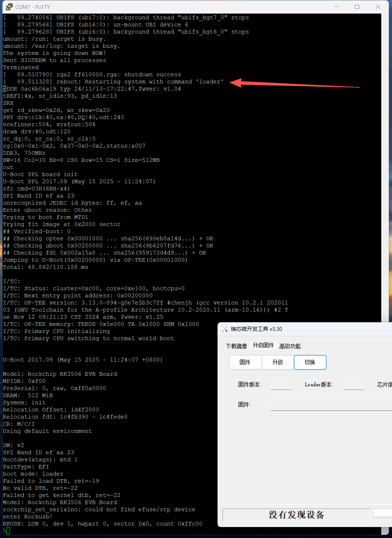Click the small box beside the status bar
The height and width of the screenshot is (538, 392).
[x=382, y=513]
